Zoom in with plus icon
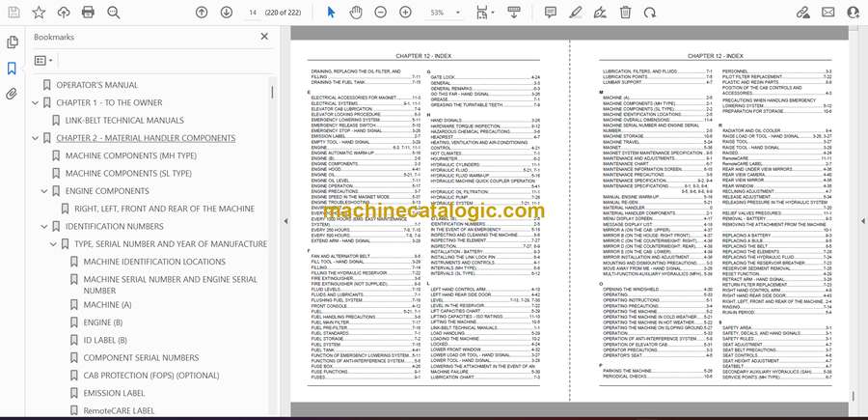 pos(405,13)
